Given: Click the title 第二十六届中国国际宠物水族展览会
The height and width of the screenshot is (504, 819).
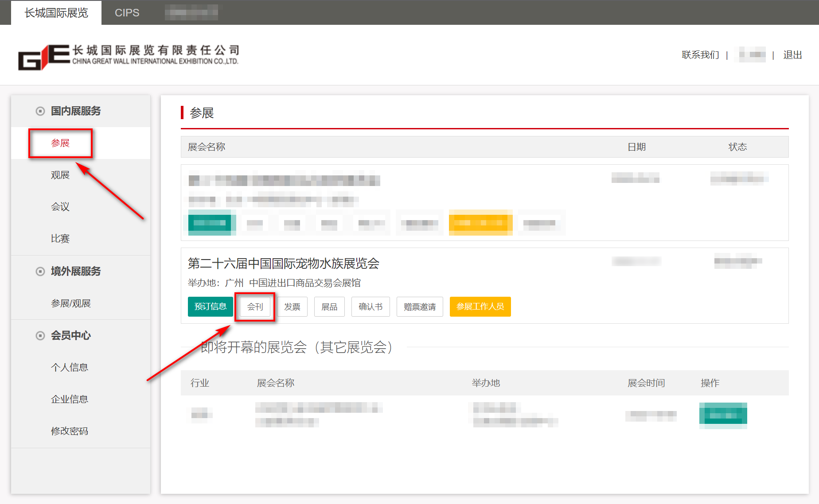Looking at the screenshot, I should pos(284,264).
